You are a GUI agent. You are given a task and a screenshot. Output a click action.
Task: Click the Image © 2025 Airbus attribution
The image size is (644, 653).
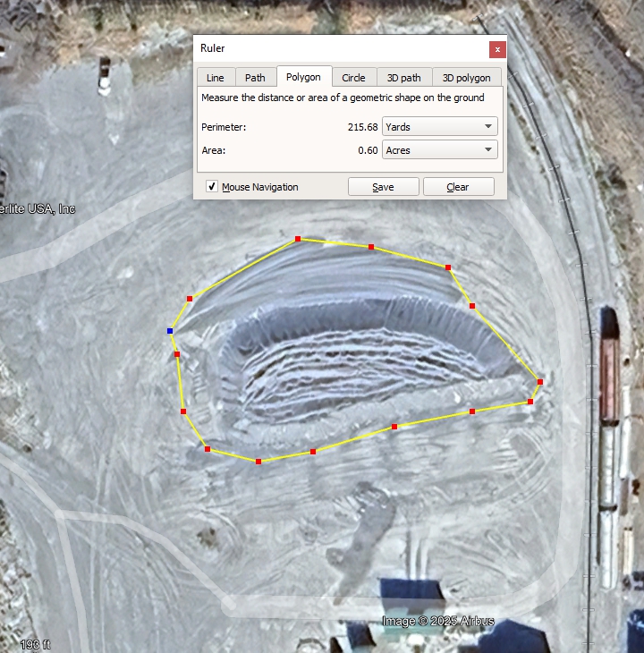[437, 621]
